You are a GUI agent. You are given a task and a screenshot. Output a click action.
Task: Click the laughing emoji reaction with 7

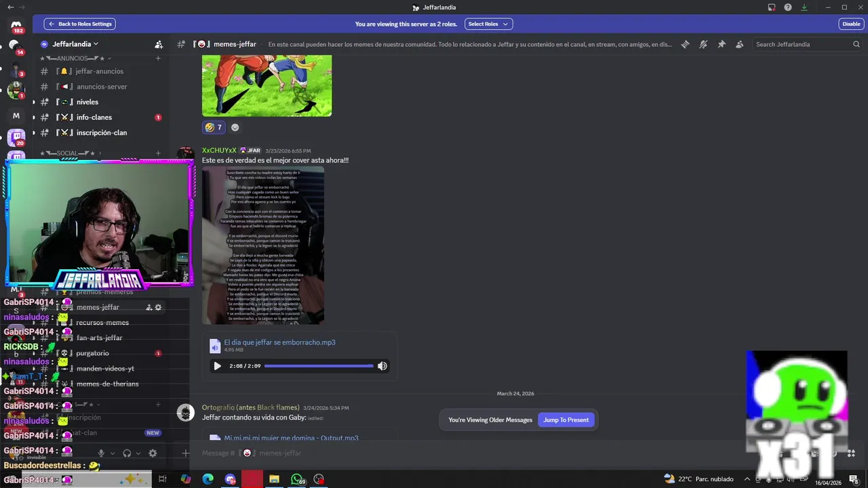214,127
